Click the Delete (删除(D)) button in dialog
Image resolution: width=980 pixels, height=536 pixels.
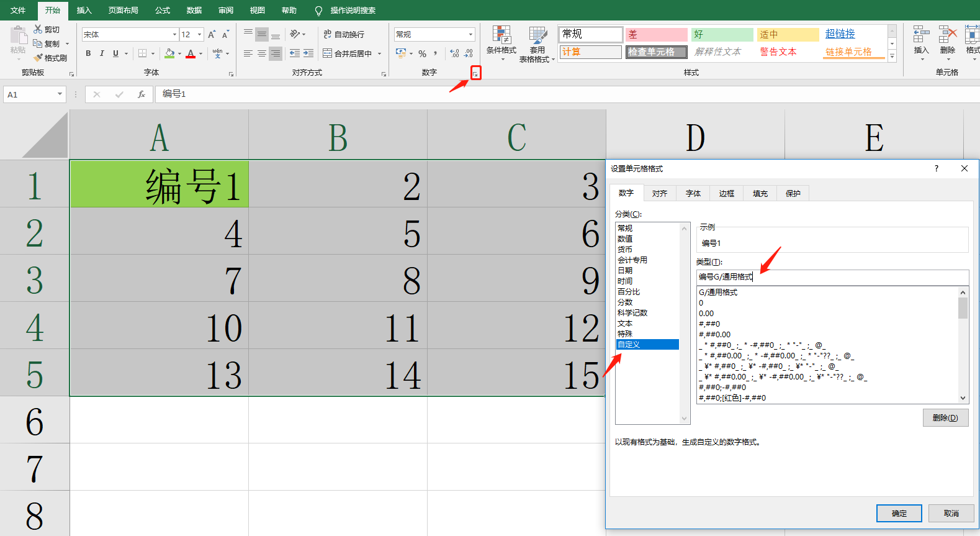tap(945, 418)
